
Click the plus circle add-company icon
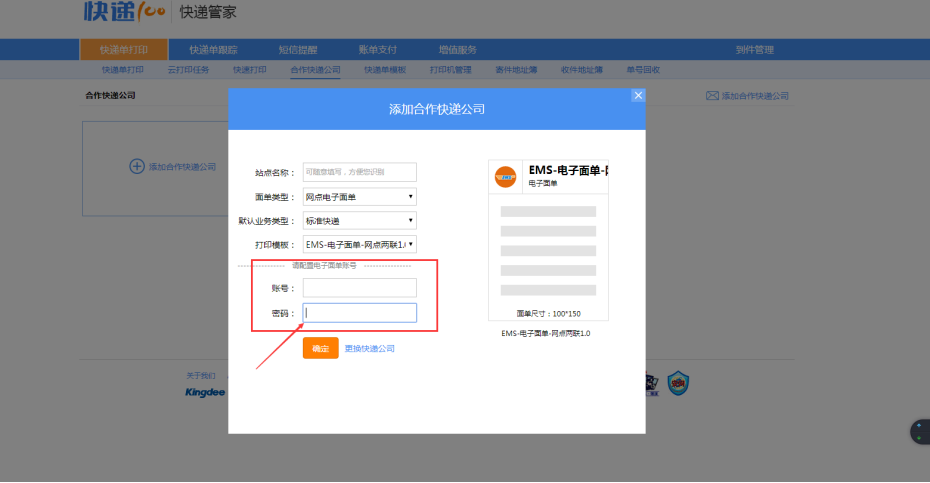coord(137,166)
